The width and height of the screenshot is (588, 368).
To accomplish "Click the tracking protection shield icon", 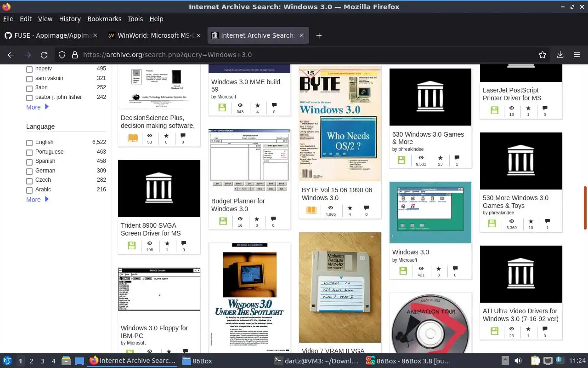I will point(62,55).
